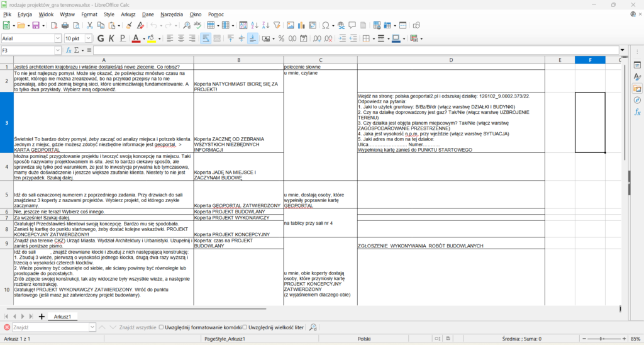Toggle Bold formatting (G icon)
644x345 pixels.
tap(101, 38)
